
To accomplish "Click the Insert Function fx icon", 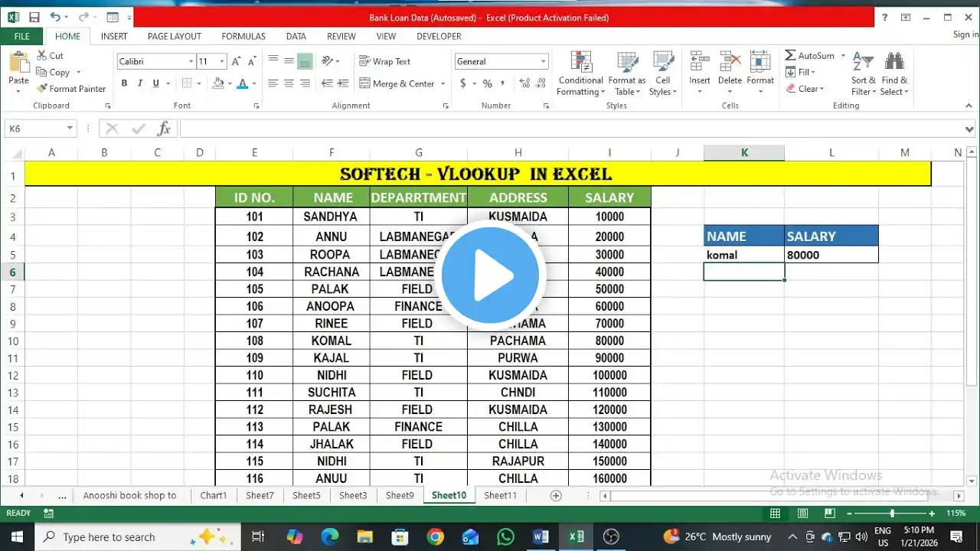I will tap(164, 129).
